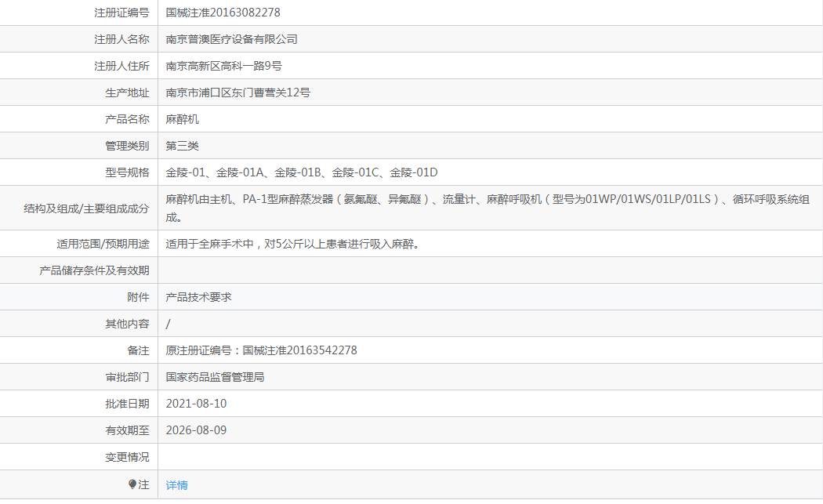Click the 产品名称 label
Viewport: 823px width, 504px height.
coord(128,120)
